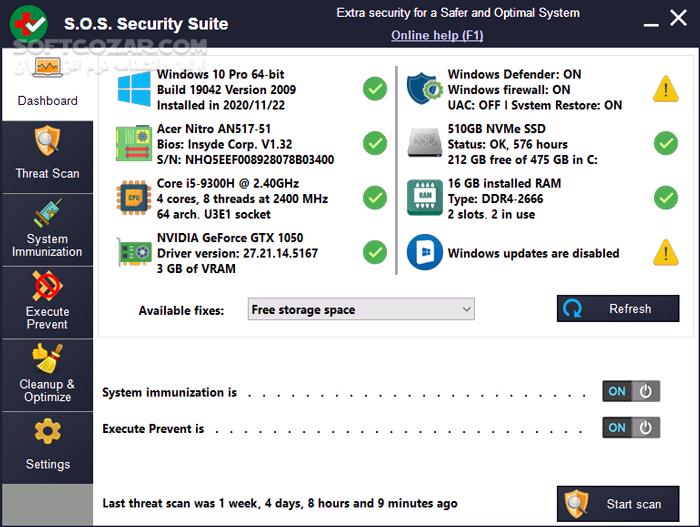Screen dimensions: 700x527
Task: Click the SSD drive icon
Action: [424, 143]
